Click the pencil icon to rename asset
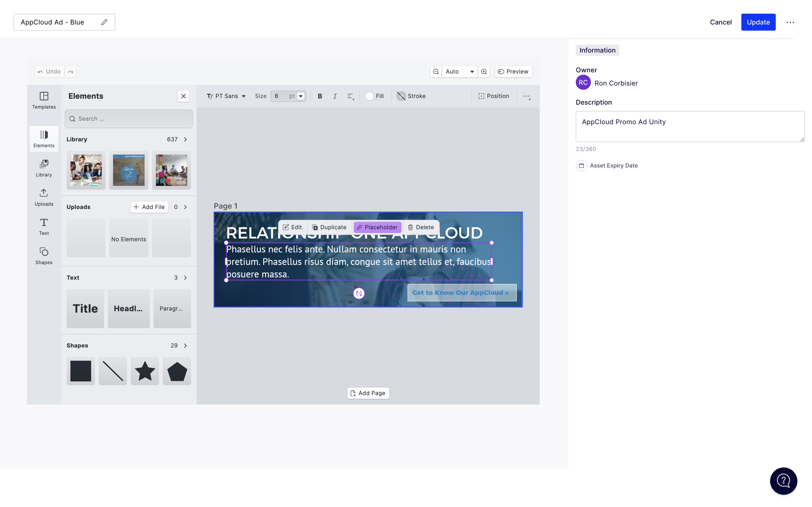 point(104,22)
